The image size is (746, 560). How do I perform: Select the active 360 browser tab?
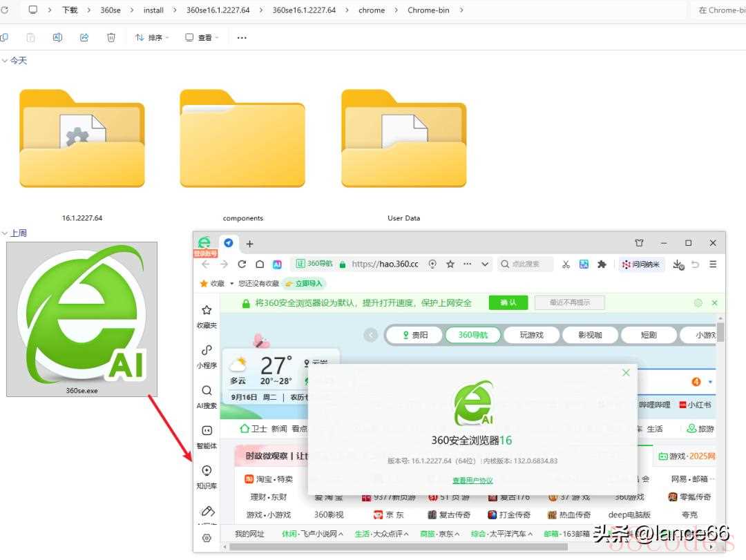(229, 242)
